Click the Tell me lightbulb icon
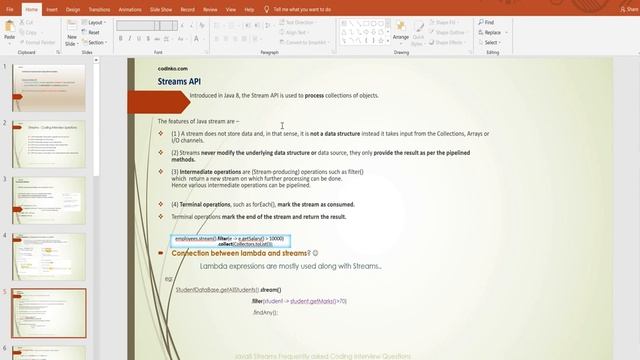The width and height of the screenshot is (640, 360). (267, 9)
